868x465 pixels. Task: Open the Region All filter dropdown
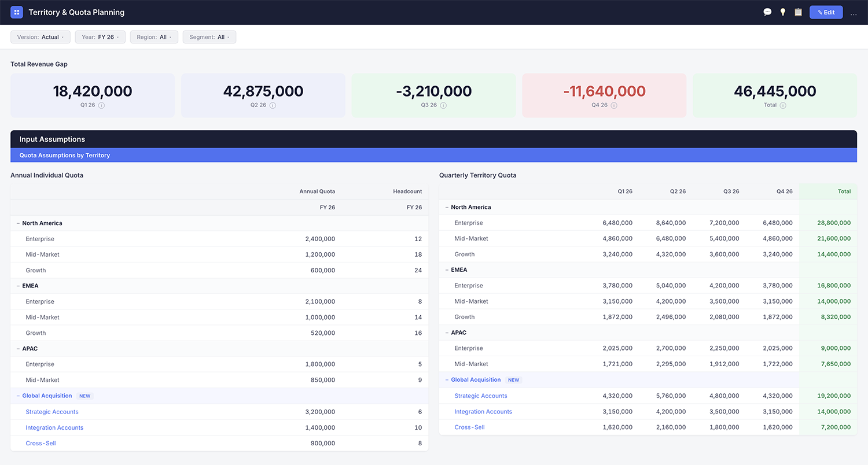[154, 37]
